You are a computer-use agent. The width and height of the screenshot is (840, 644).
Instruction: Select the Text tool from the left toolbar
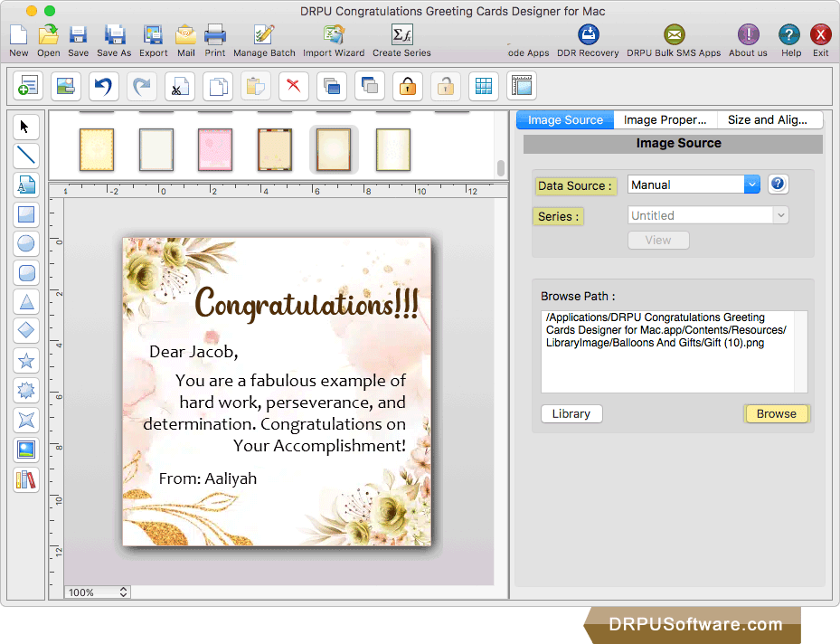pos(25,185)
